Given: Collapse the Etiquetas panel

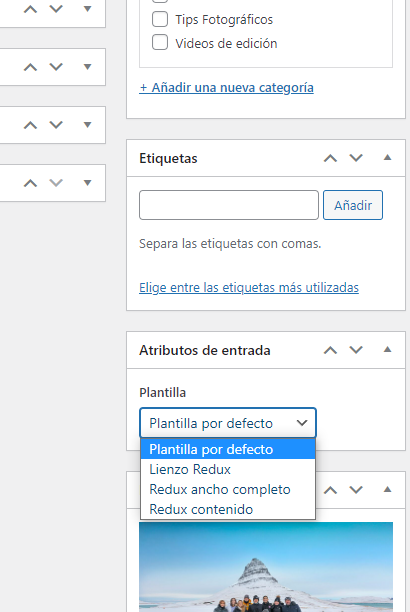Looking at the screenshot, I should pyautogui.click(x=387, y=158).
